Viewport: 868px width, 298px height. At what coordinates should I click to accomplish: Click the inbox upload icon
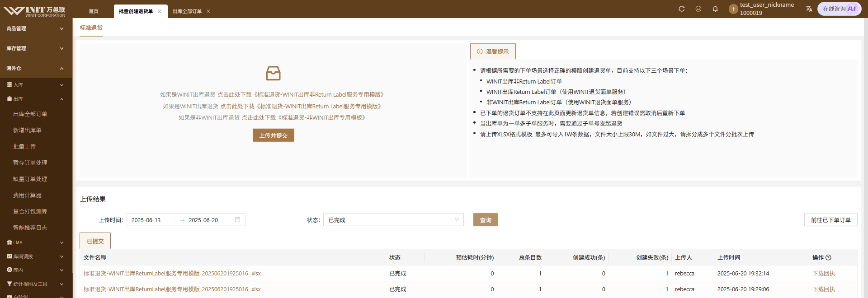[273, 73]
